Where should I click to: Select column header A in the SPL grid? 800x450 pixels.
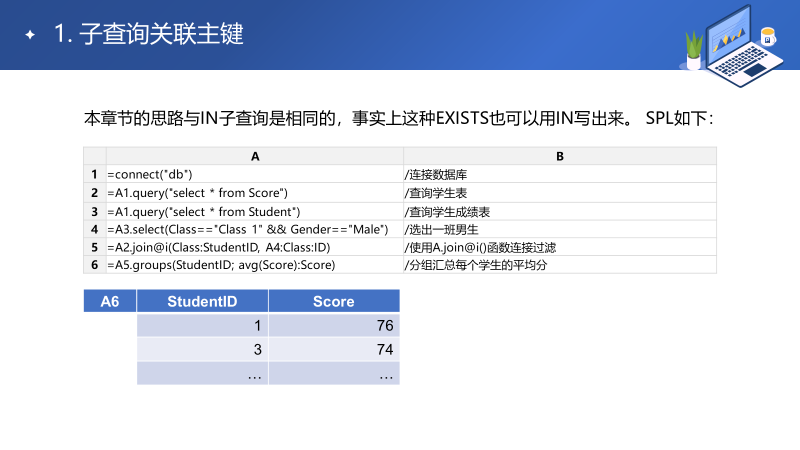coord(255,156)
